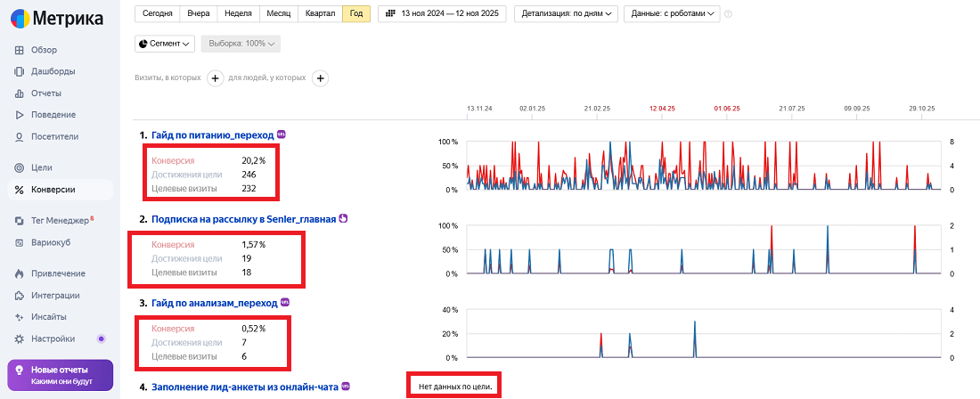Image resolution: width=980 pixels, height=399 pixels.
Task: Open the Настройки gear icon
Action: [20, 338]
